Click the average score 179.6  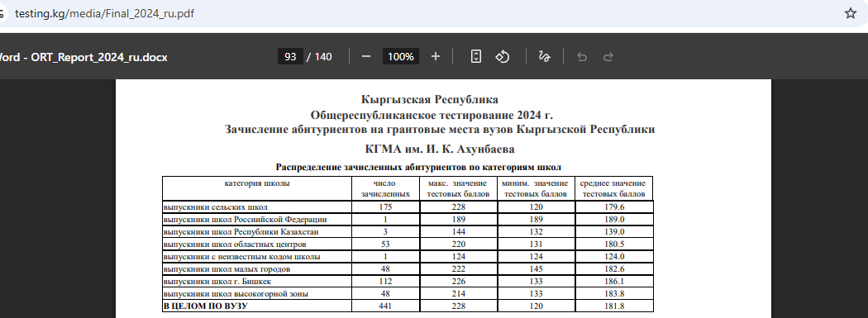614,206
